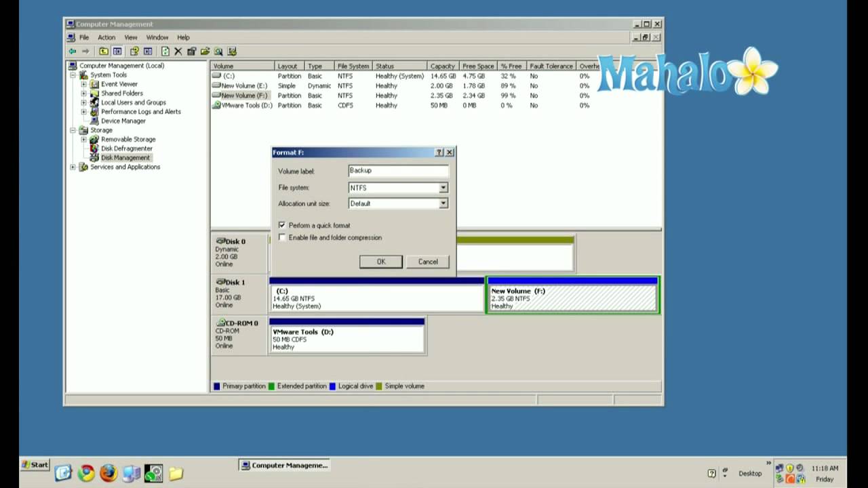Click the File System column header
Image resolution: width=868 pixels, height=488 pixels.
353,66
